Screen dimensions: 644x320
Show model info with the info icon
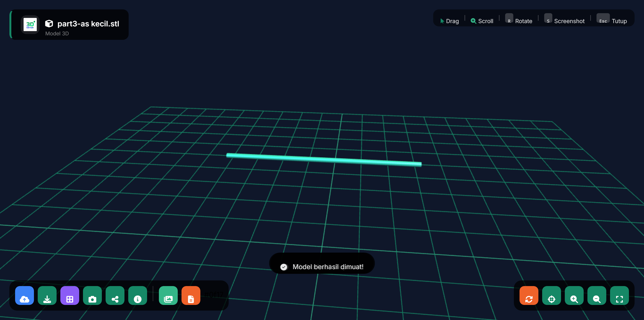[x=137, y=295]
